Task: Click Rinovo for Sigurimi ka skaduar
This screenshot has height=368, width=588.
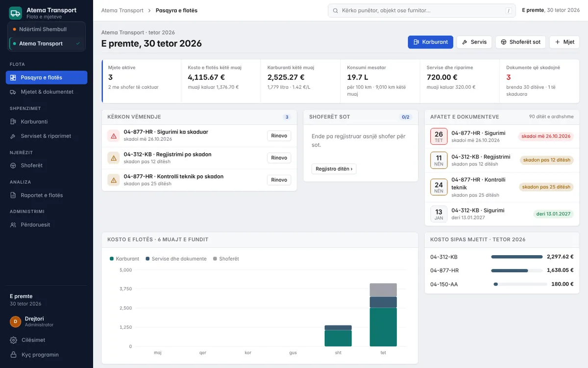Action: 279,136
